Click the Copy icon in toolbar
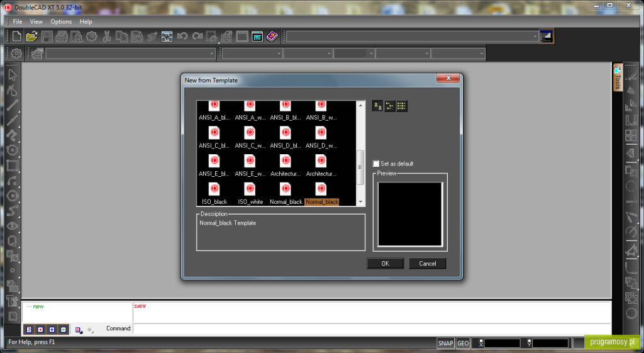644x353 pixels. tap(121, 36)
